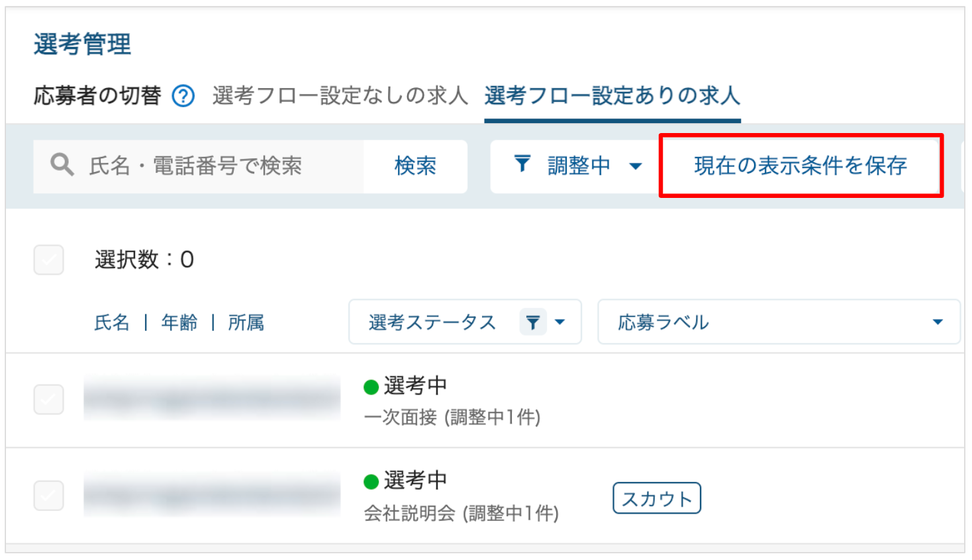Click the 検索 button
Viewport: 972px width, 560px height.
coord(415,165)
